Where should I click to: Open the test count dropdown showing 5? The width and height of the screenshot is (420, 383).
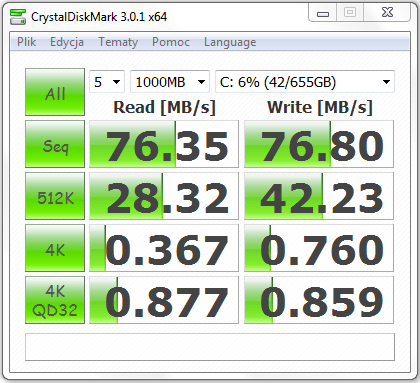107,82
